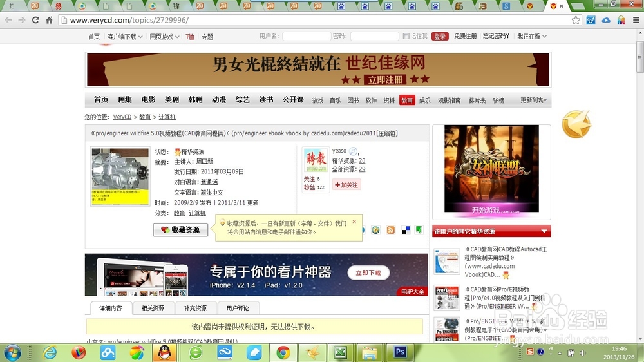Select 电影 in the navigation bar
This screenshot has height=362, width=644.
(x=148, y=100)
